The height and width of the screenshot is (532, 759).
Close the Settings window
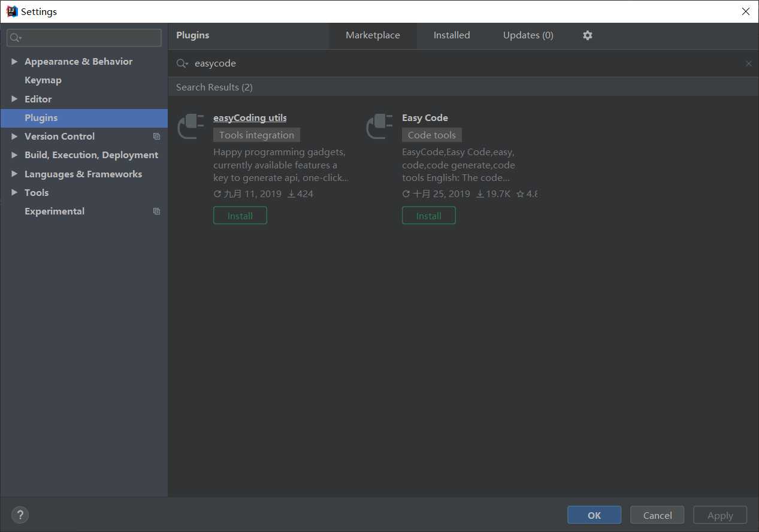[x=745, y=11]
